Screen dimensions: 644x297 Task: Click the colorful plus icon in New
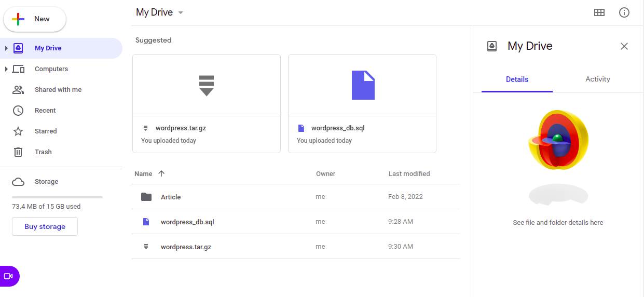click(18, 19)
